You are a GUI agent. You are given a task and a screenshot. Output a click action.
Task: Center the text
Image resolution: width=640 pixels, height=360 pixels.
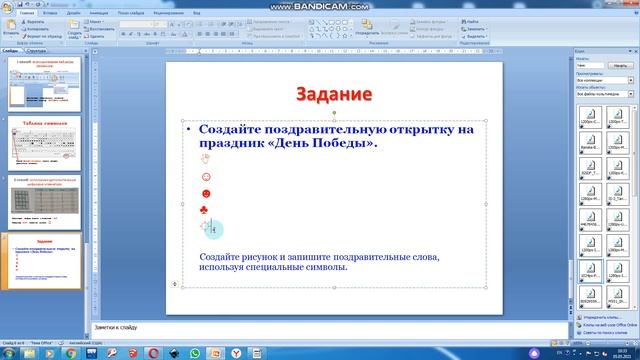click(x=208, y=34)
